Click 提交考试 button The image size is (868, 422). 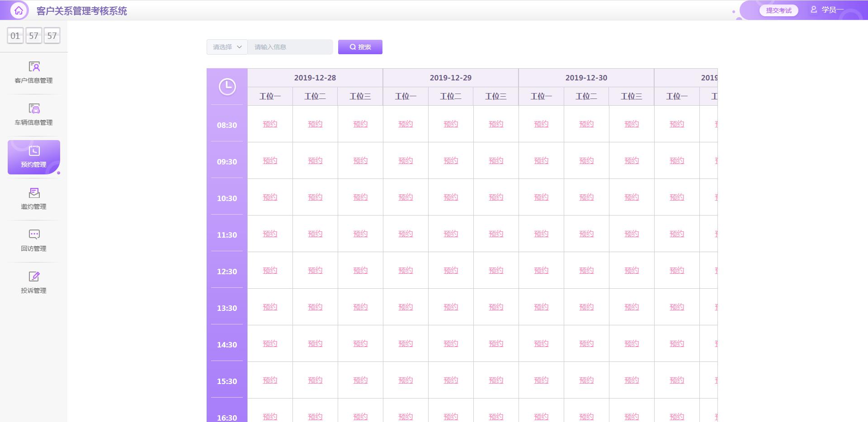click(778, 10)
